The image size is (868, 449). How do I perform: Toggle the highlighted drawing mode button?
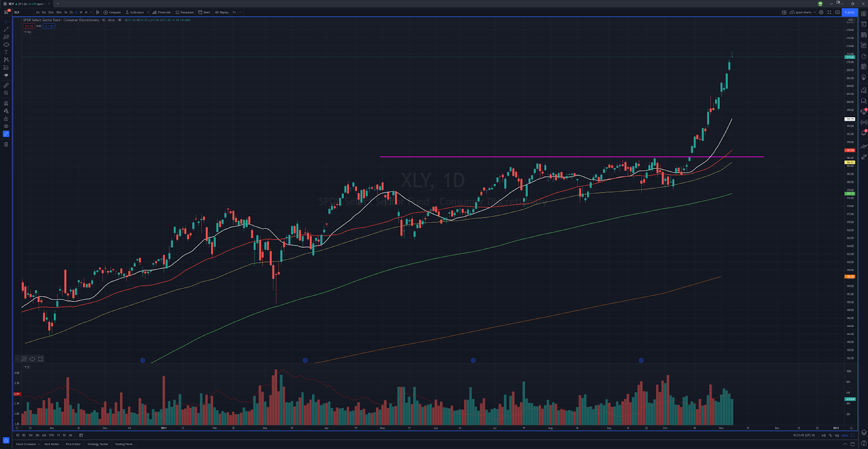pyautogui.click(x=6, y=134)
